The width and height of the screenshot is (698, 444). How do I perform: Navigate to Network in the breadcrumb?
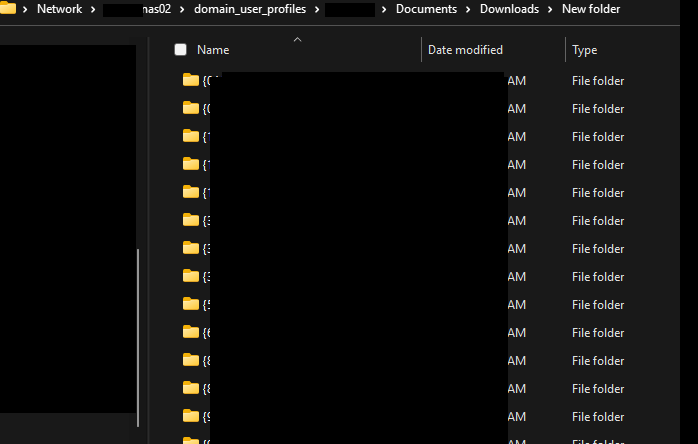click(x=59, y=9)
